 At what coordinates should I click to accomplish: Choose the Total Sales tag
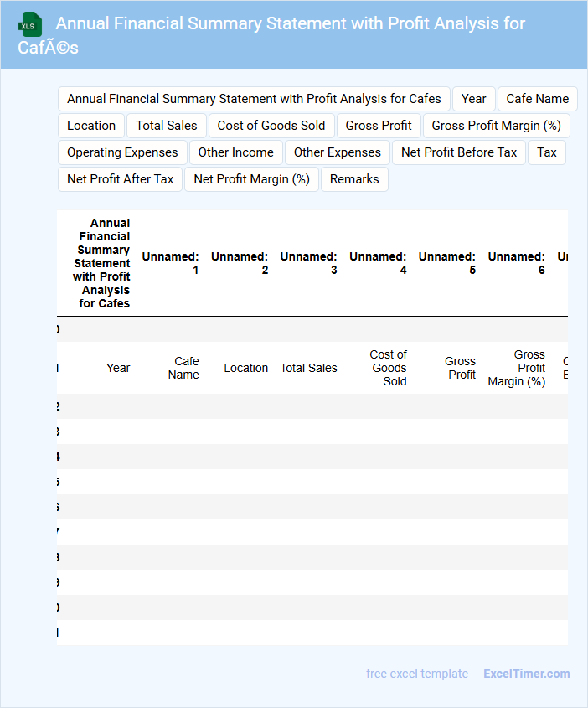(167, 126)
